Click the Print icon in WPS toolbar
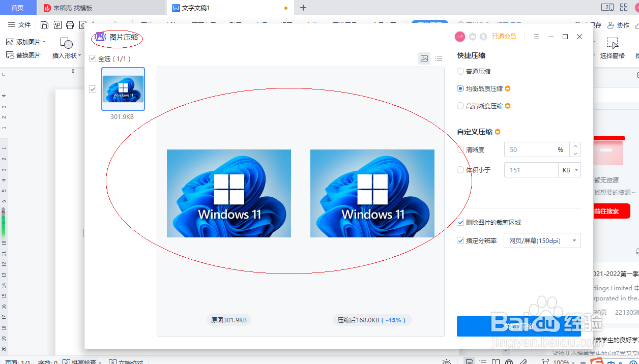Image resolution: width=639 pixels, height=364 pixels. pos(70,25)
